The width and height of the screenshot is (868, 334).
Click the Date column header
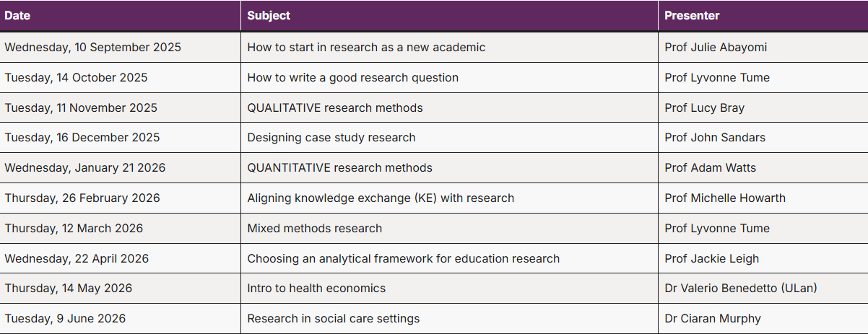(x=17, y=16)
